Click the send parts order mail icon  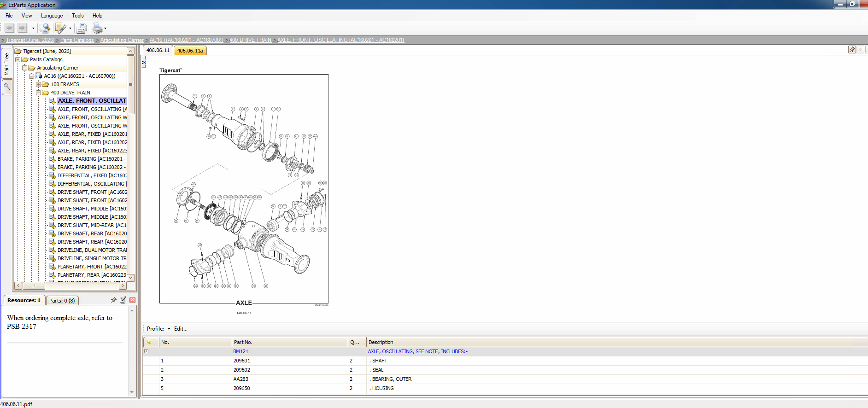tap(82, 29)
